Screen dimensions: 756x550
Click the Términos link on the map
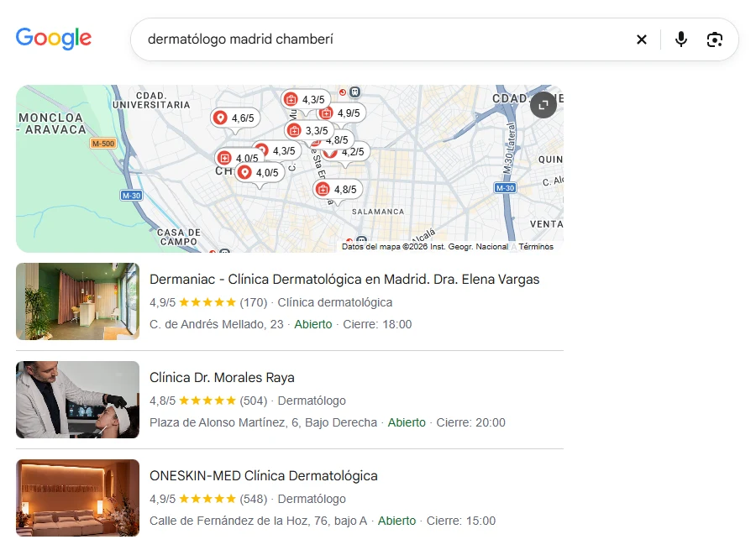[536, 247]
